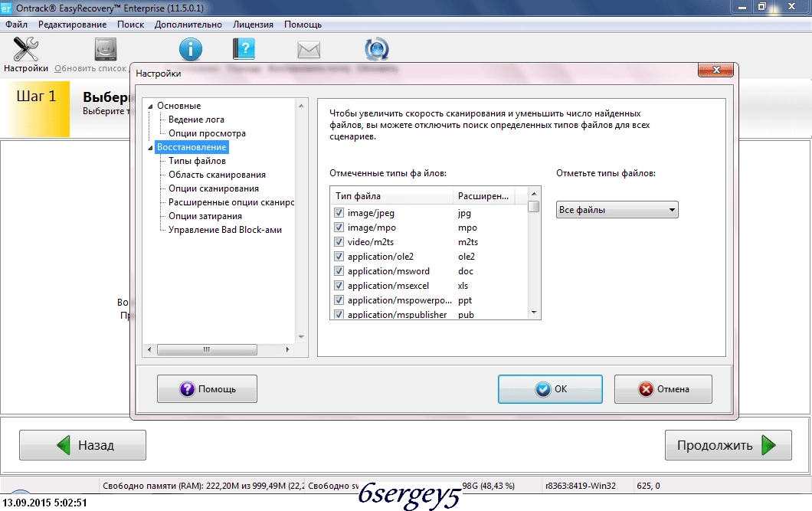Click file list scroll up arrow
The height and width of the screenshot is (511, 812).
[x=534, y=194]
